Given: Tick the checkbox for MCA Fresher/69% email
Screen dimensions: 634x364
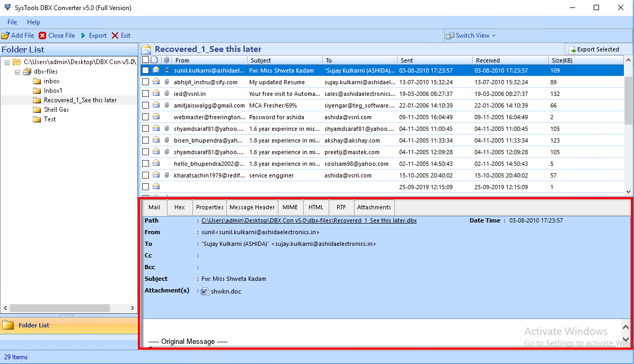Looking at the screenshot, I should pos(146,105).
